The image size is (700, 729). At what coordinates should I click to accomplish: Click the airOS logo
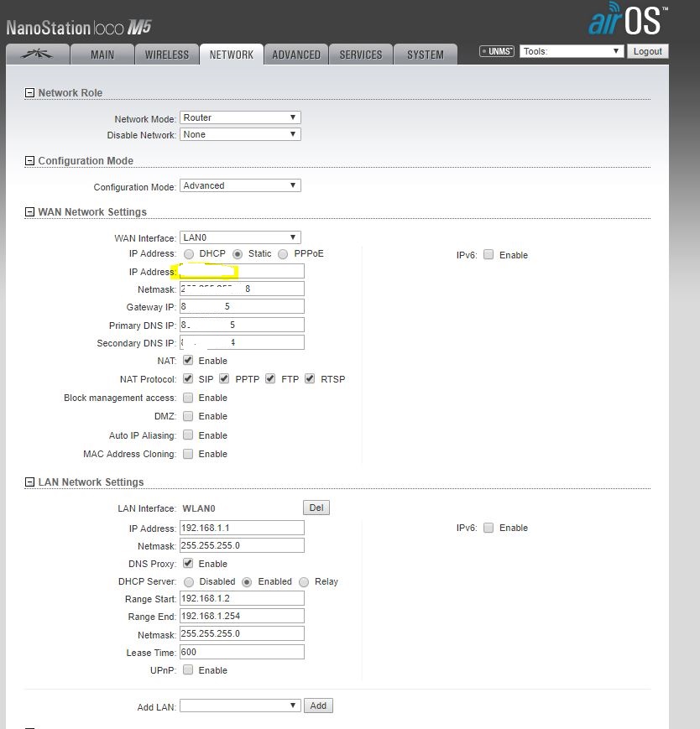coord(628,19)
